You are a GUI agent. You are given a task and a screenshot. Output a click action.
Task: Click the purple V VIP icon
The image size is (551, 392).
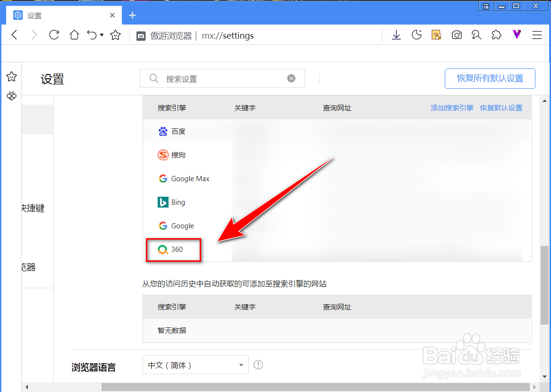[x=517, y=34]
